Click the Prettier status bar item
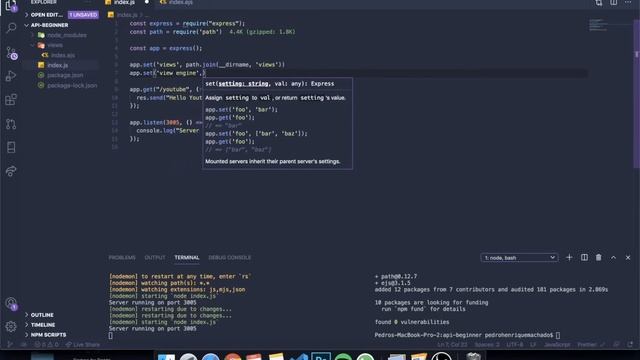The image size is (640, 360). tap(591, 345)
